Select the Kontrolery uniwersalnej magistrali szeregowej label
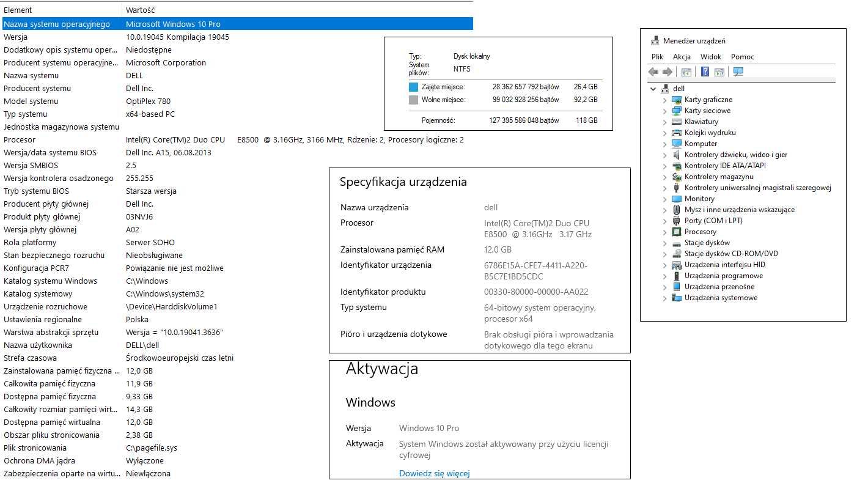Viewport: 868px width, 483px height. (758, 188)
